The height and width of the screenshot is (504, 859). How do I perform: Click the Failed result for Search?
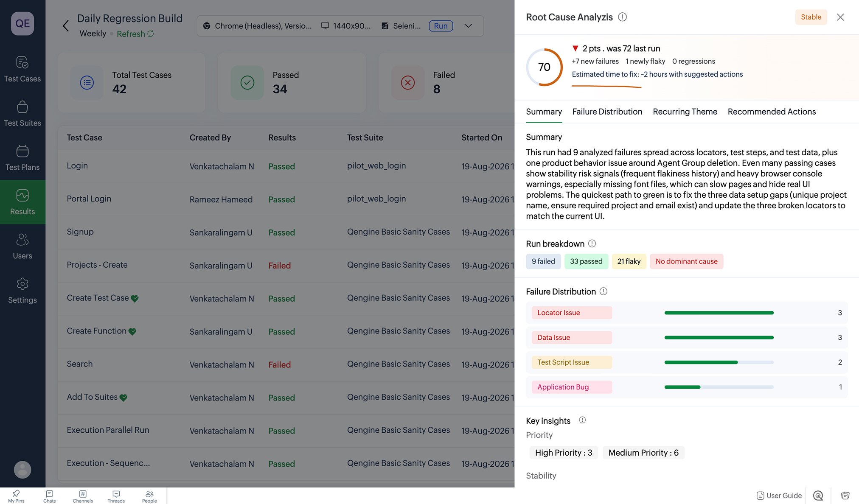[x=279, y=364]
